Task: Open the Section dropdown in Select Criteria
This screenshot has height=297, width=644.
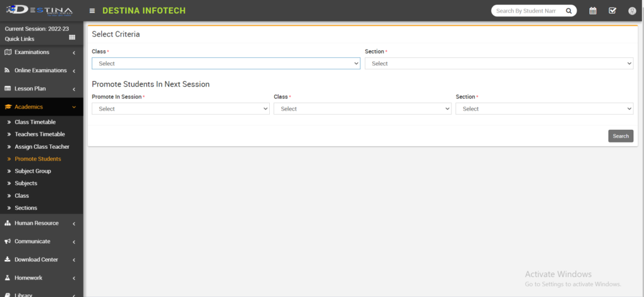Action: (x=499, y=63)
